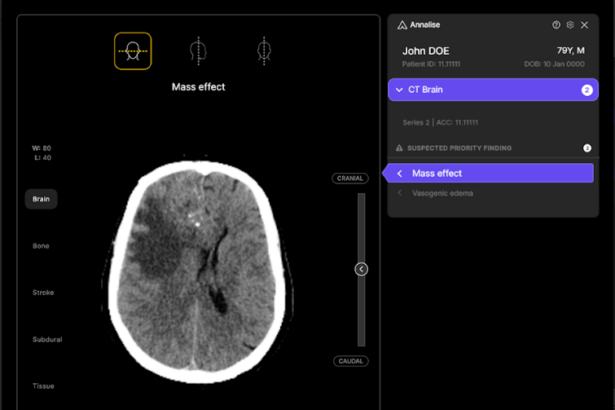Click the Annalise logo icon

[402, 25]
